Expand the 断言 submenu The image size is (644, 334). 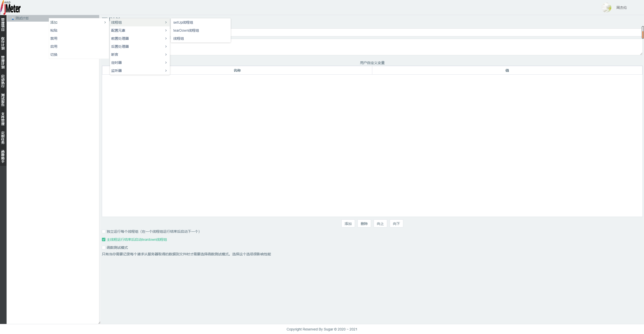114,54
